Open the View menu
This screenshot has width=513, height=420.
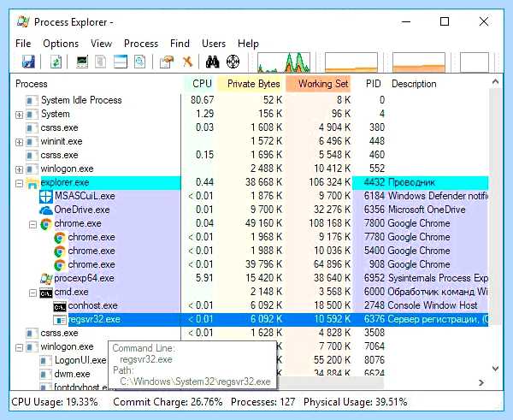101,44
